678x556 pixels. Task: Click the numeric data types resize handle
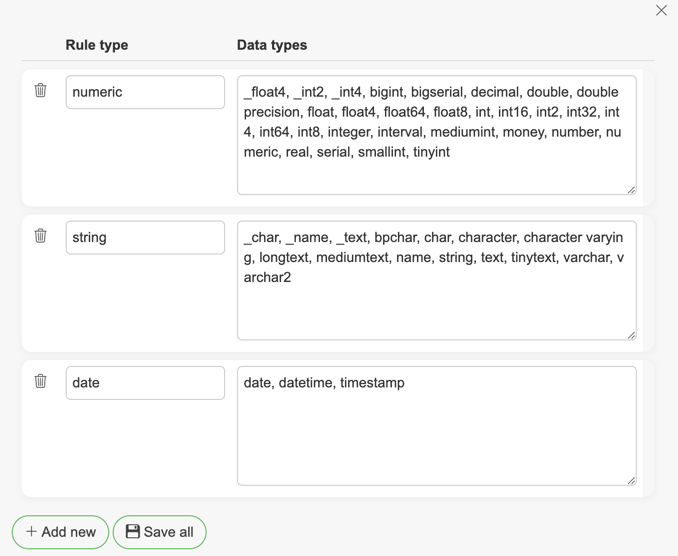pyautogui.click(x=631, y=189)
